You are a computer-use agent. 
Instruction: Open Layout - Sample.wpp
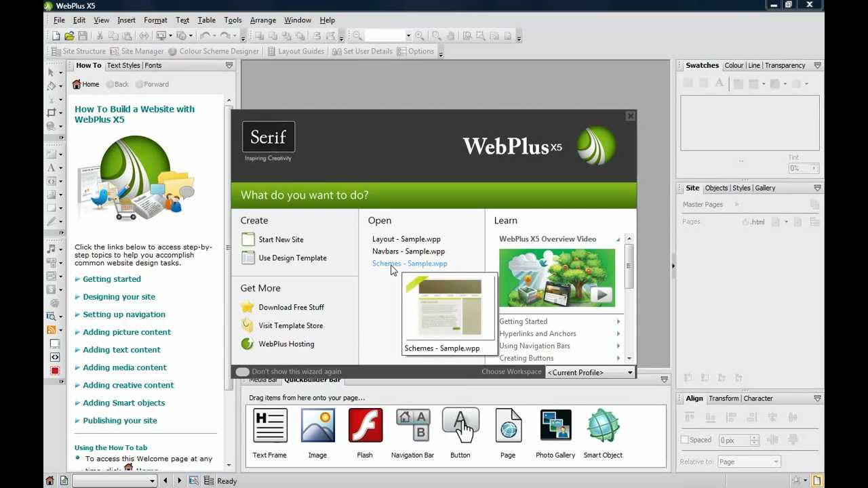[406, 239]
